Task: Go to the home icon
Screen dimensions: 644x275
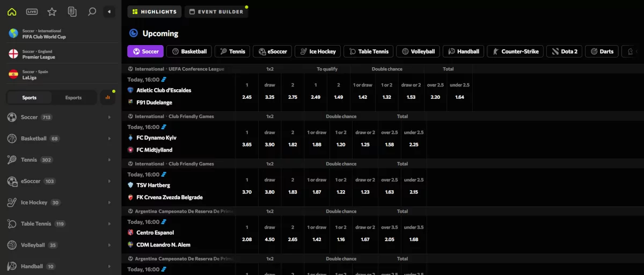Action: tap(12, 11)
